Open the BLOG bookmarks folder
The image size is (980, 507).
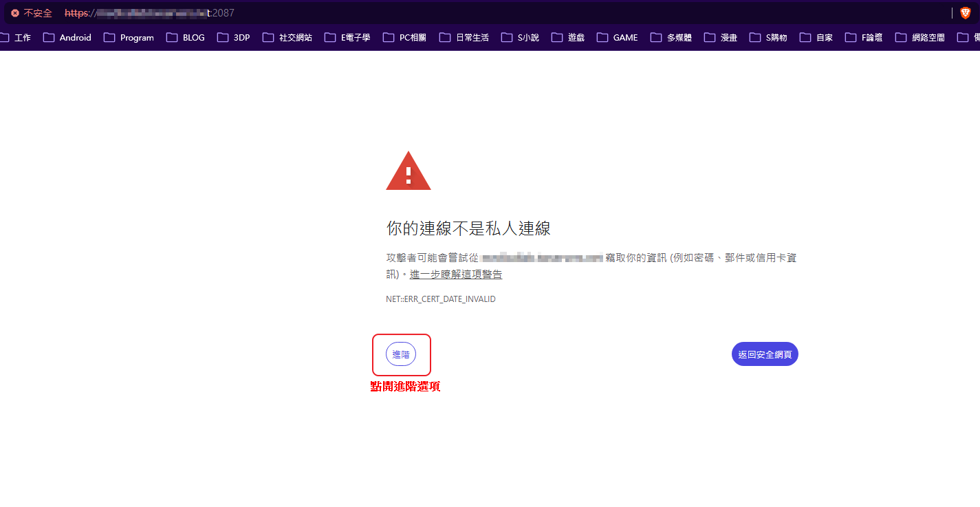tap(186, 38)
